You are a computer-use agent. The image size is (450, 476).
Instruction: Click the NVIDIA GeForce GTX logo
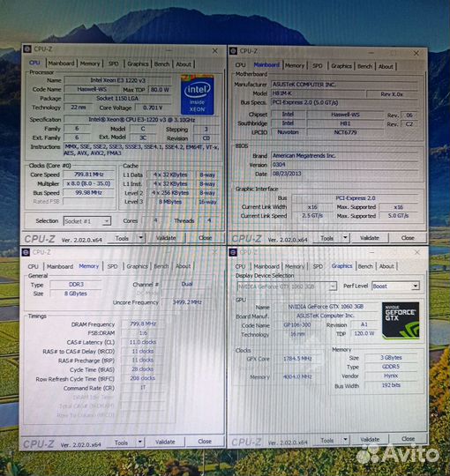point(401,320)
